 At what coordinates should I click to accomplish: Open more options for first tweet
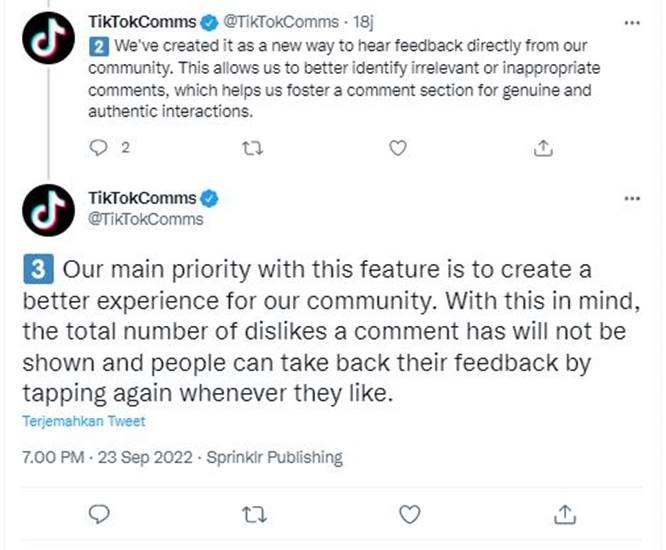tap(631, 21)
